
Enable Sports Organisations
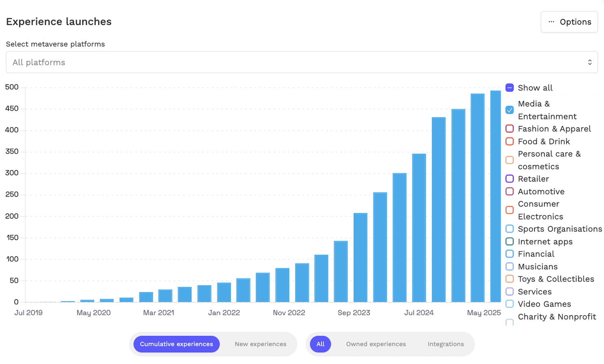(x=509, y=228)
